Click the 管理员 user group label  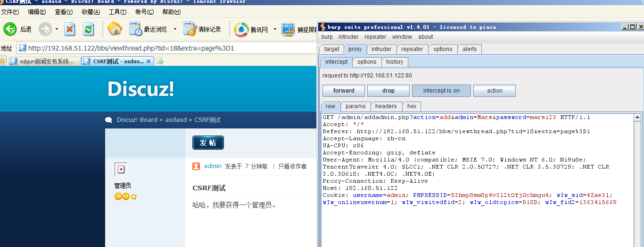(123, 186)
